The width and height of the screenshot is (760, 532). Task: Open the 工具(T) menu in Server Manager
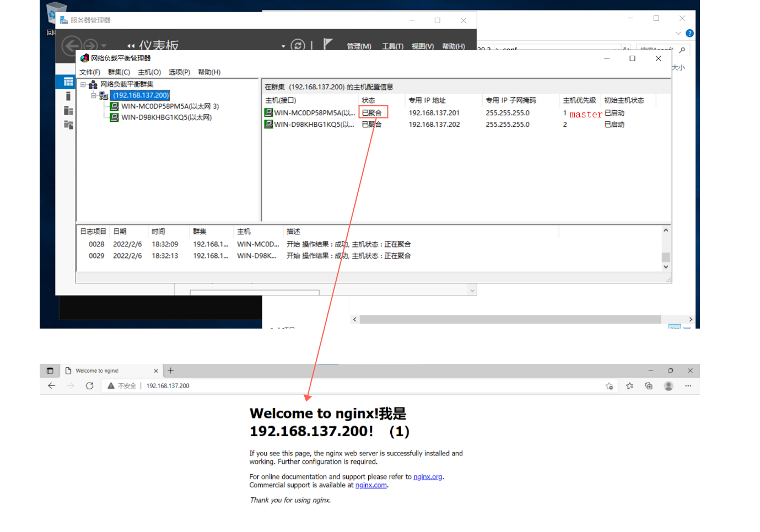[393, 46]
